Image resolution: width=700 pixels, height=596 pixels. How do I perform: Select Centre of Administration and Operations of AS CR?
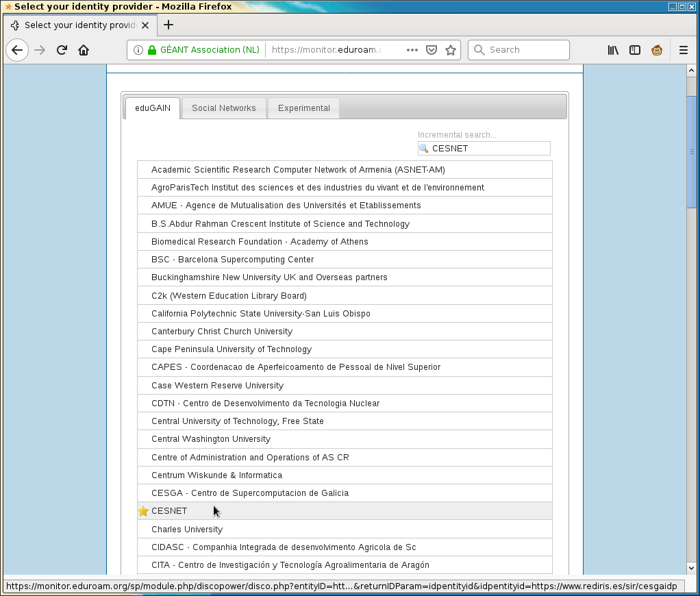click(345, 457)
